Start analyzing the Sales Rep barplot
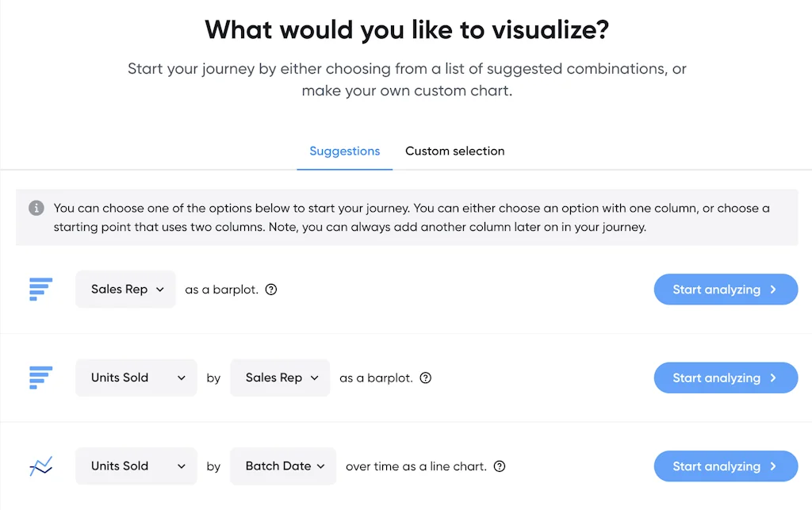The height and width of the screenshot is (510, 812). (726, 290)
